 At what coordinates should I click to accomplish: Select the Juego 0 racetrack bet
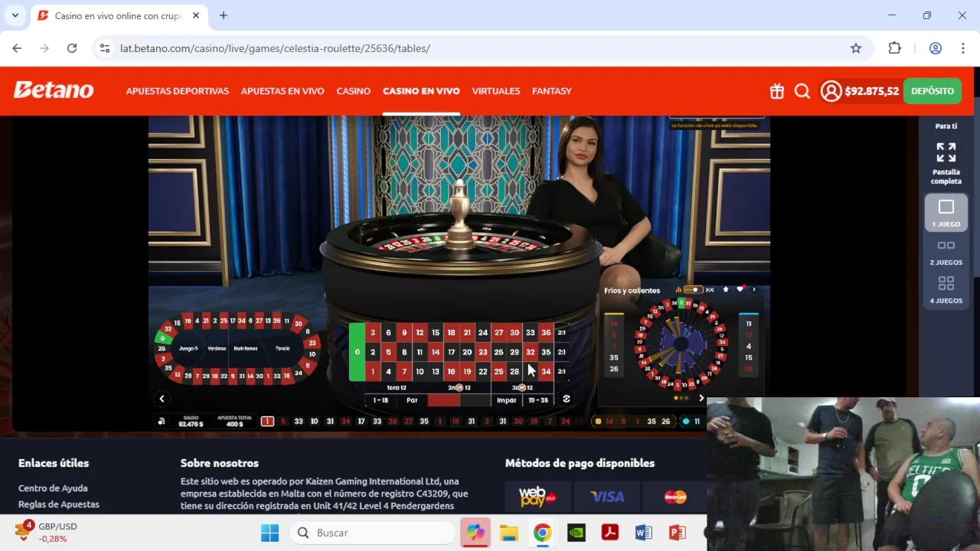(x=188, y=348)
